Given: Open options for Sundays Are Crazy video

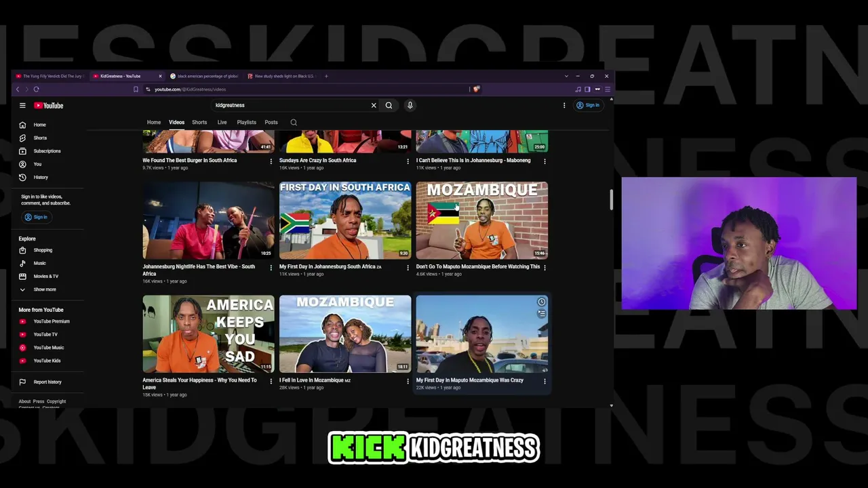Looking at the screenshot, I should [x=408, y=161].
